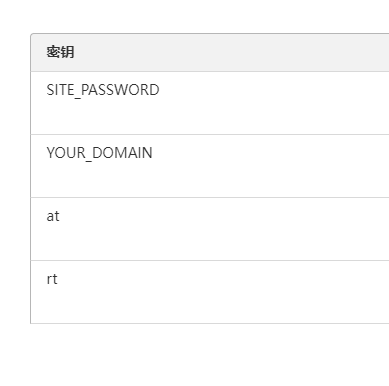The image size is (389, 386).
Task: Click the rt key label
Action: [52, 279]
